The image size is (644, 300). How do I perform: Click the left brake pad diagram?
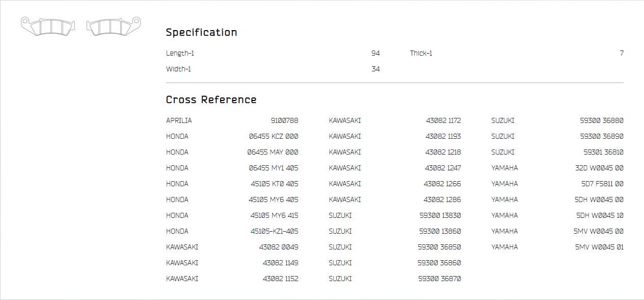(48, 26)
